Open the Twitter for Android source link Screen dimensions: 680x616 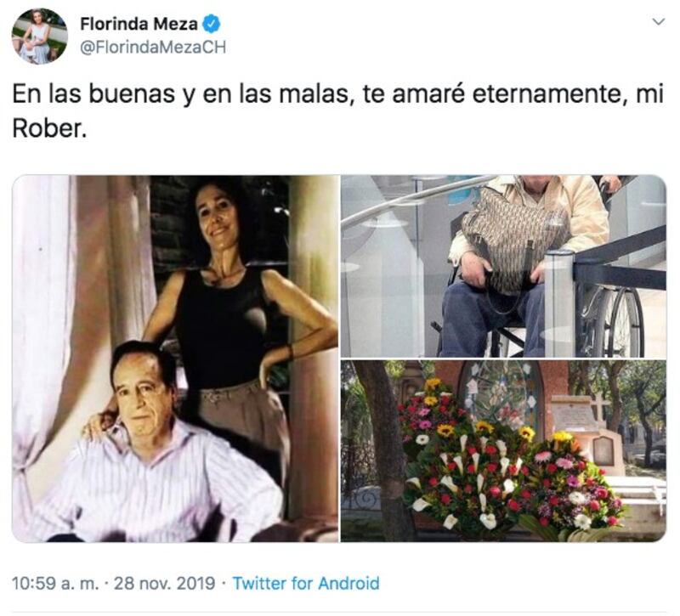(306, 584)
